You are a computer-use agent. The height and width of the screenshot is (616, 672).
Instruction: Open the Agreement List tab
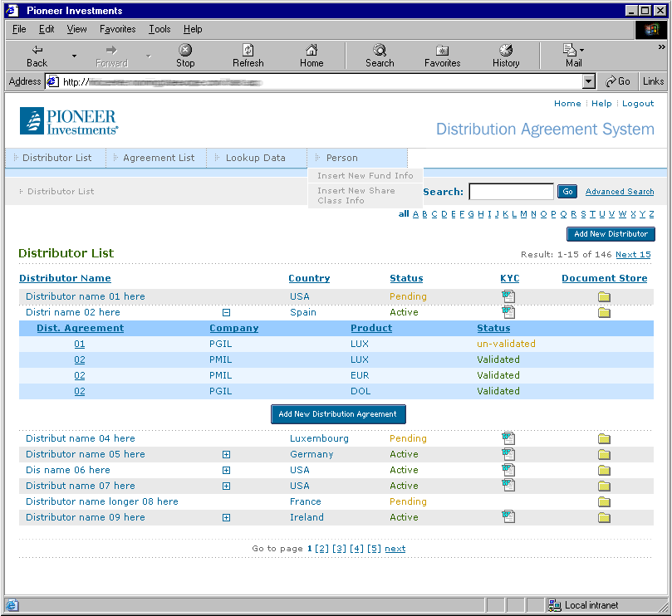[159, 158]
